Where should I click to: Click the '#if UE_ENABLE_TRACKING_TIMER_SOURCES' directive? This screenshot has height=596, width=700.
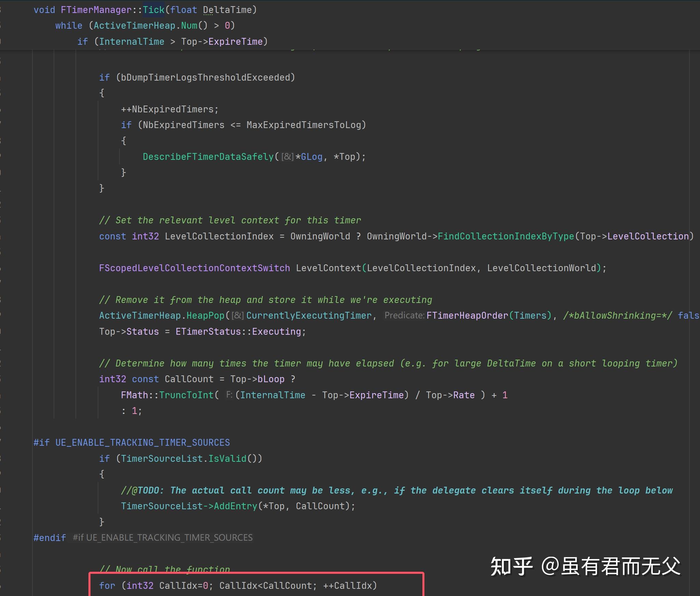point(131,443)
